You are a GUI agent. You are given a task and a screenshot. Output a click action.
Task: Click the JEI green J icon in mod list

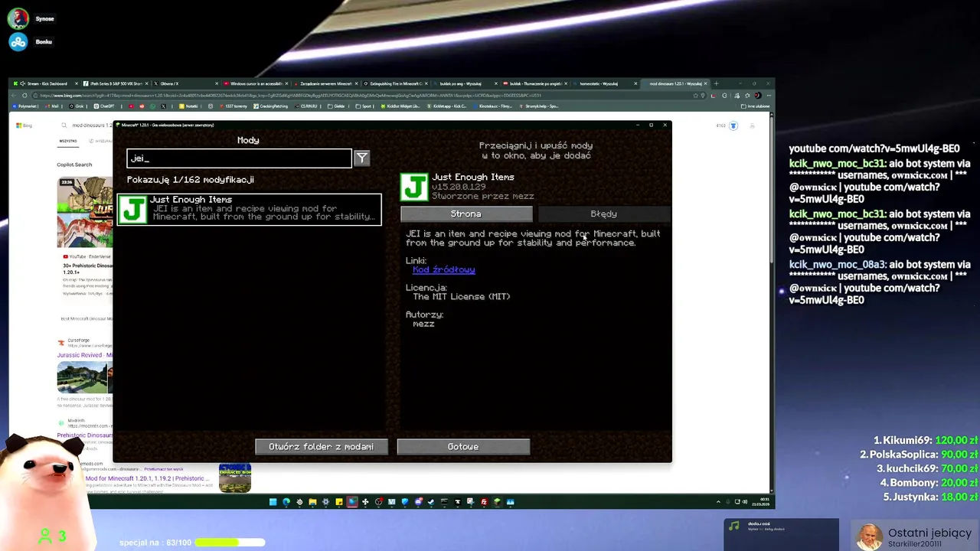coord(132,210)
